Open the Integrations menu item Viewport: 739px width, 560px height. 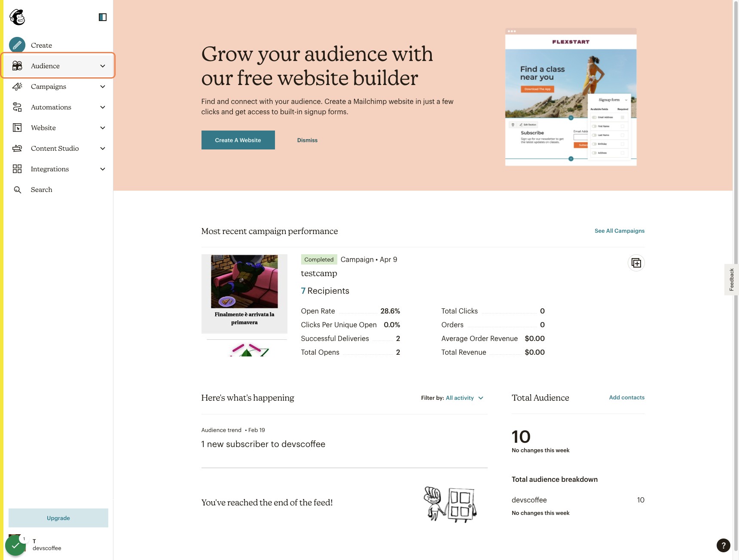click(x=58, y=169)
